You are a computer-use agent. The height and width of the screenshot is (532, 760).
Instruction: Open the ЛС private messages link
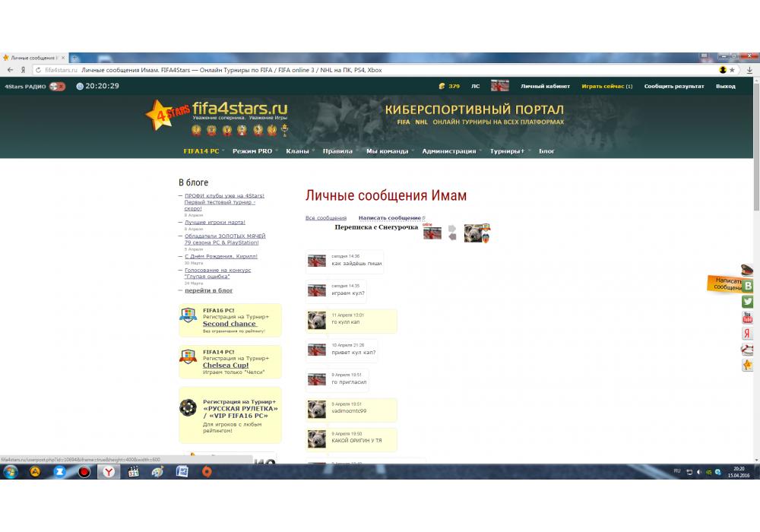click(x=476, y=86)
